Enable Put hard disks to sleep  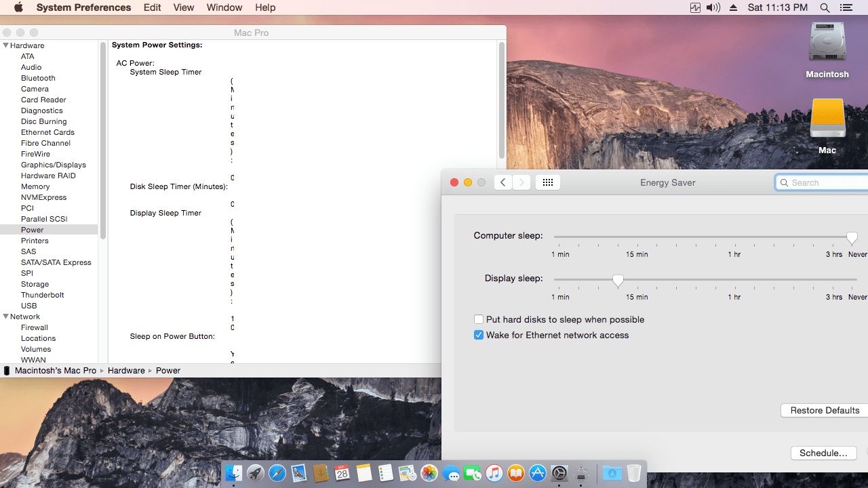tap(479, 319)
